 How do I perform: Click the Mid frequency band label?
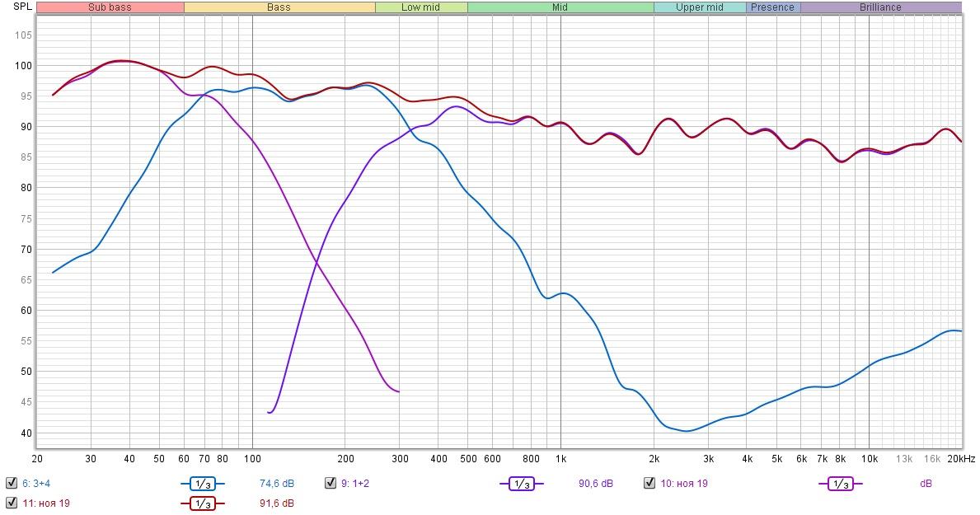click(560, 7)
